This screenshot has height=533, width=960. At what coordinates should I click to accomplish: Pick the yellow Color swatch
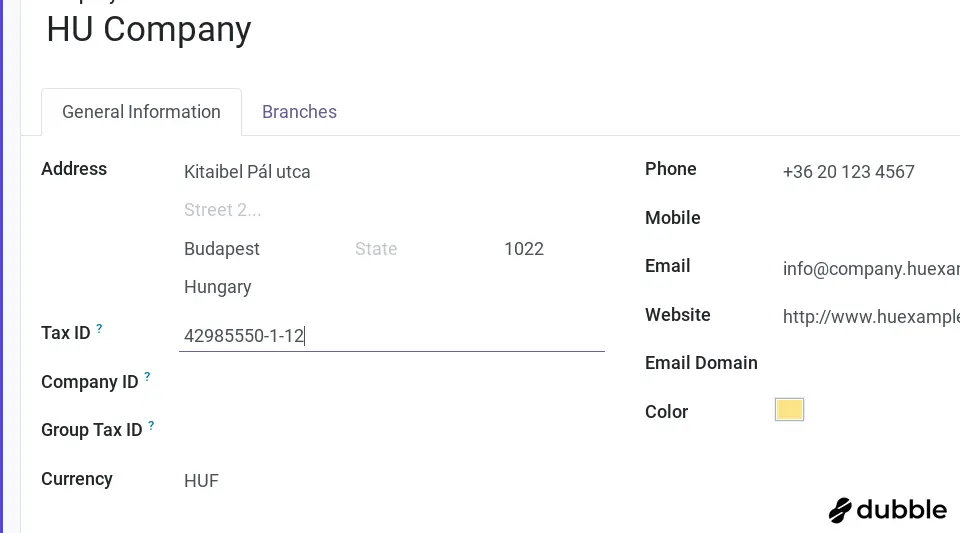[x=789, y=410]
